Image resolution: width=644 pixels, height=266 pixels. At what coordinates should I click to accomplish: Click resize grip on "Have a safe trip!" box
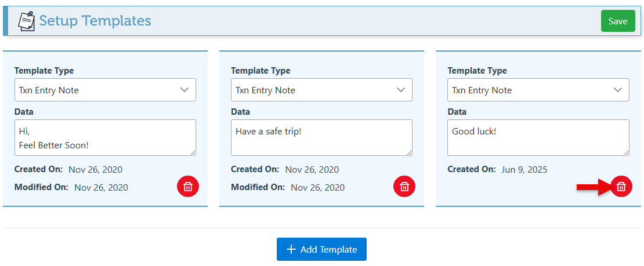(408, 152)
